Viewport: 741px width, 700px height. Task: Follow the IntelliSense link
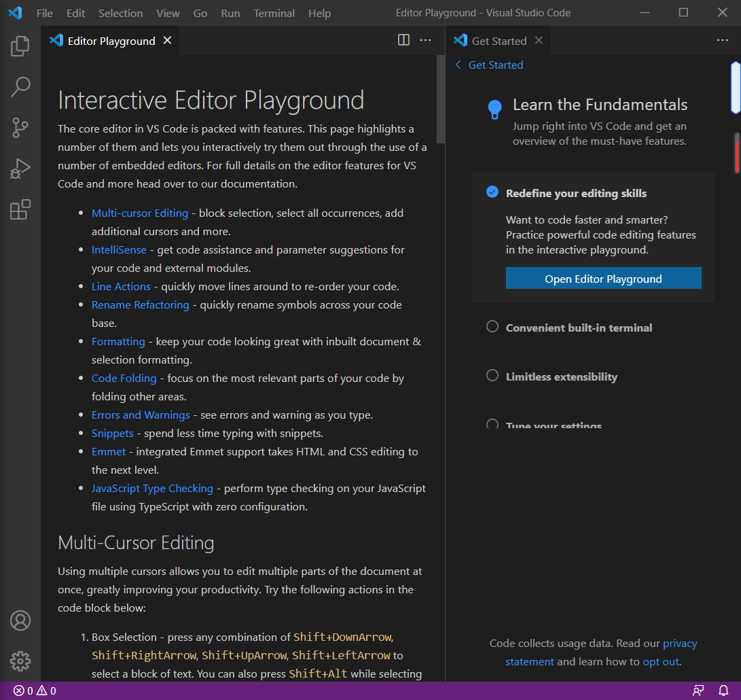pos(119,249)
